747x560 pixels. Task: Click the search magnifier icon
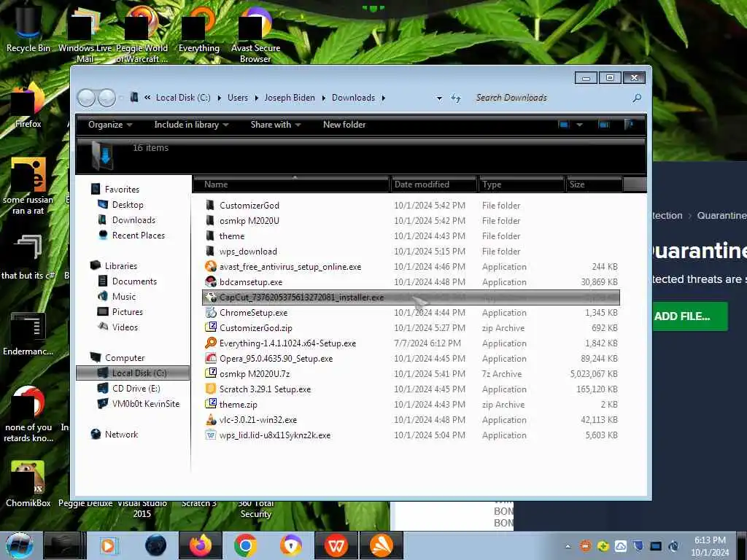point(636,98)
